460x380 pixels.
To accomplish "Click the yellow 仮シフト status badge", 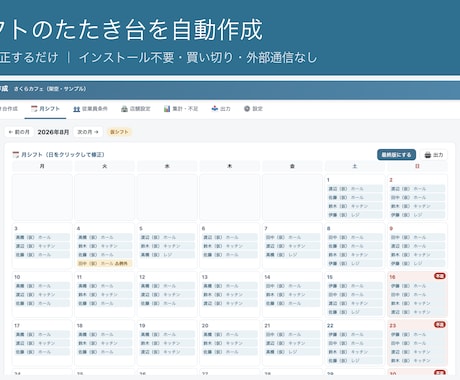I will coord(119,132).
